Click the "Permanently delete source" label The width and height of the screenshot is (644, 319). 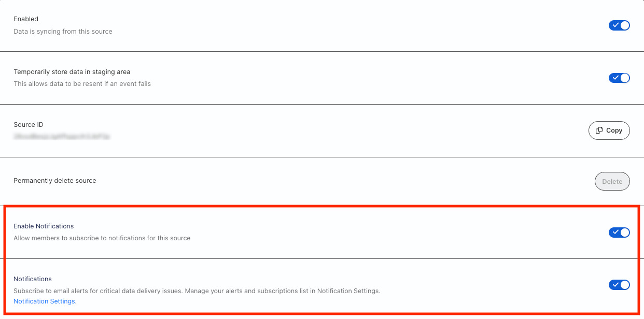coord(55,181)
